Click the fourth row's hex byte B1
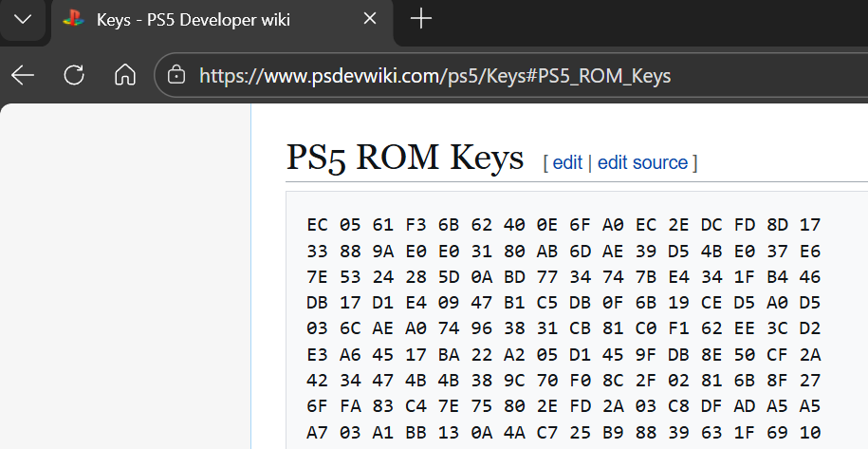The height and width of the screenshot is (449, 868). coord(514,303)
